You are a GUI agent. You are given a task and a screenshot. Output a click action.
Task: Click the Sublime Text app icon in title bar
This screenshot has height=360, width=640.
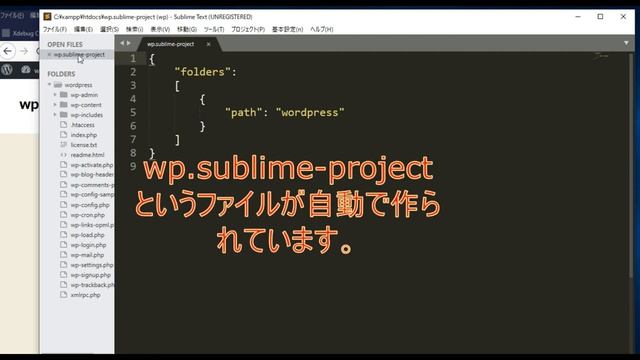point(47,16)
